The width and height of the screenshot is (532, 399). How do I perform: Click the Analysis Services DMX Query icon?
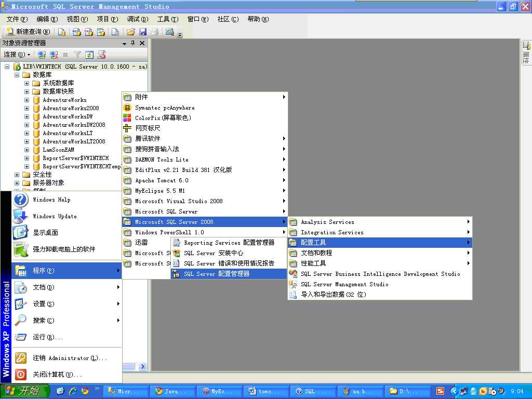88,32
